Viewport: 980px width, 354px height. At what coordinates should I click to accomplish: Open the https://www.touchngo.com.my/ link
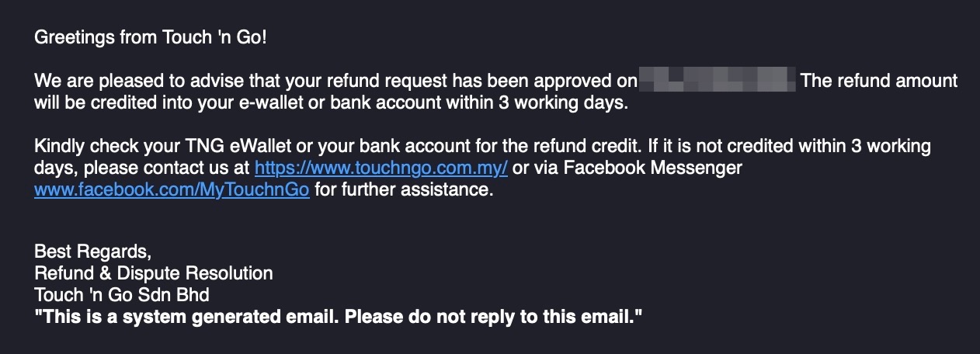pyautogui.click(x=381, y=168)
